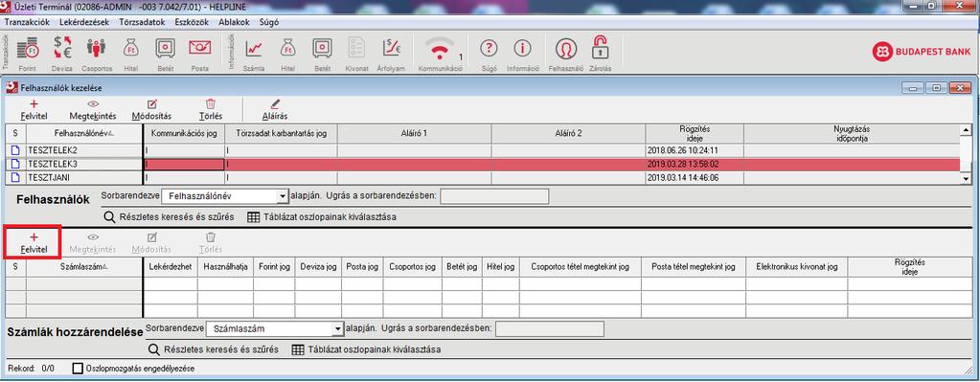
Task: Click the Aláíró 2 column header
Action: tap(569, 134)
